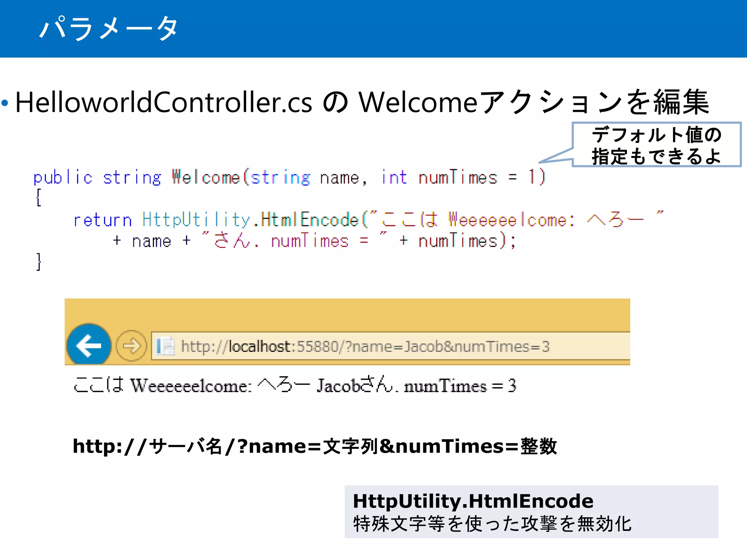Click the opening brace in code
This screenshot has height=560, width=747.
click(39, 198)
